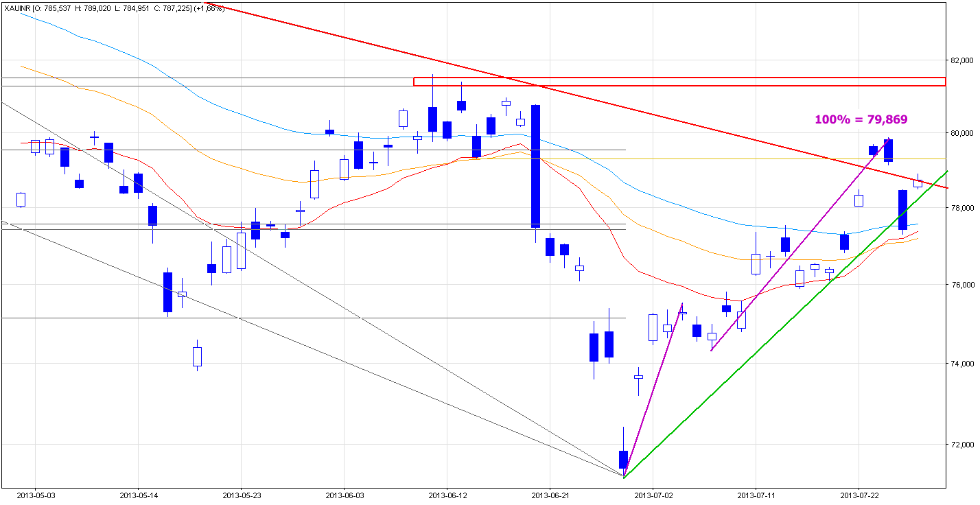Click the 76,000 price axis label
Viewport: 980px width, 505px height.
pos(963,285)
